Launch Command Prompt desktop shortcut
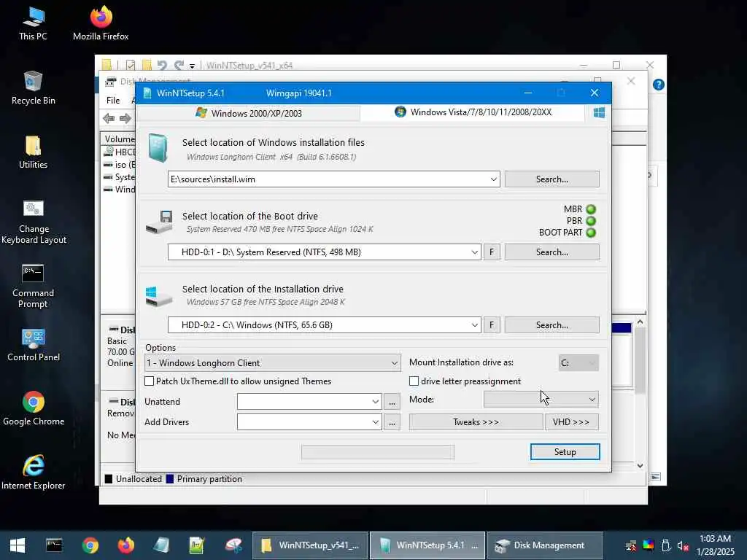Viewport: 747px width, 560px height. click(x=33, y=286)
